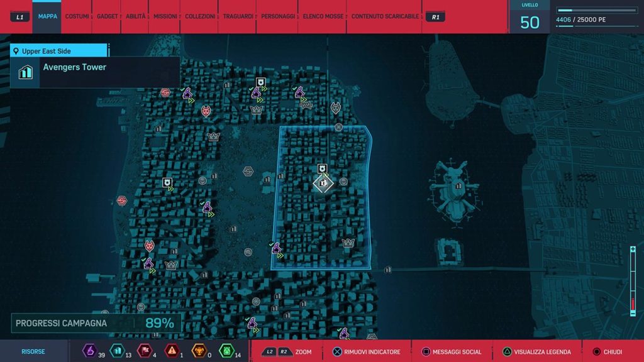Open the Costumi tab

(x=77, y=16)
